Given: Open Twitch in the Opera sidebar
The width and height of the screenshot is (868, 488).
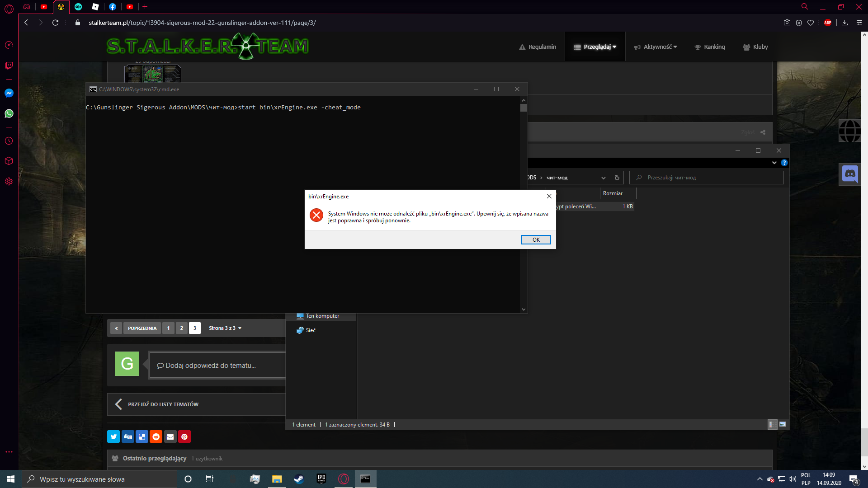Looking at the screenshot, I should tap(9, 66).
